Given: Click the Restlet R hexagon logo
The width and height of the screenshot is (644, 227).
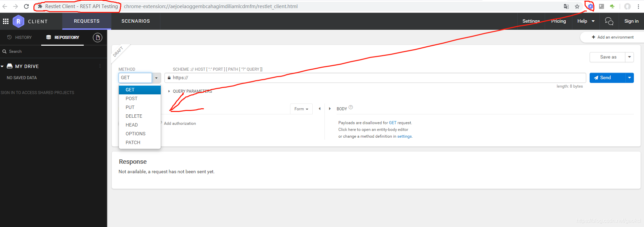Looking at the screenshot, I should click(x=19, y=21).
